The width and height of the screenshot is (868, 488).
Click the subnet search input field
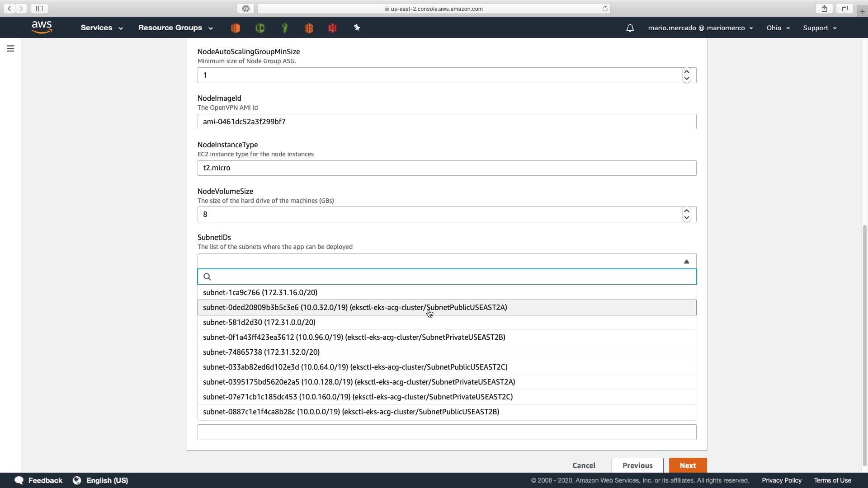452,277
